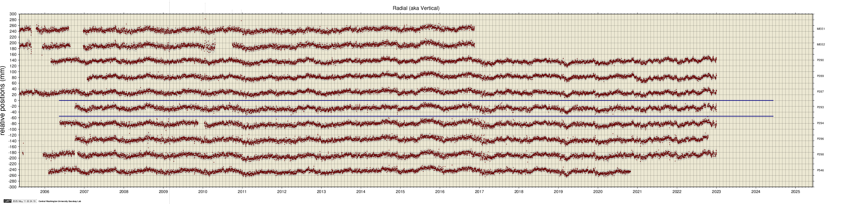
Task: Select the positive 200 y-axis tick
Action: click(13, 43)
